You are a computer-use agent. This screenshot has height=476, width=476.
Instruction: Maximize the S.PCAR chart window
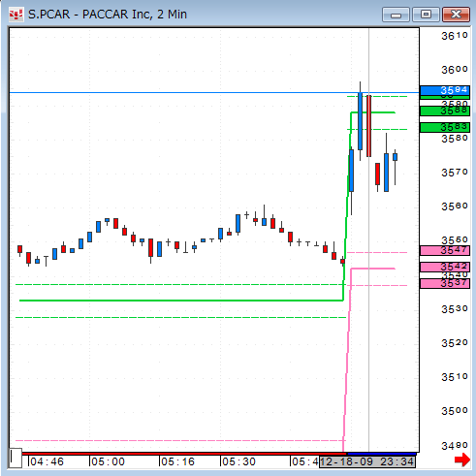(426, 15)
